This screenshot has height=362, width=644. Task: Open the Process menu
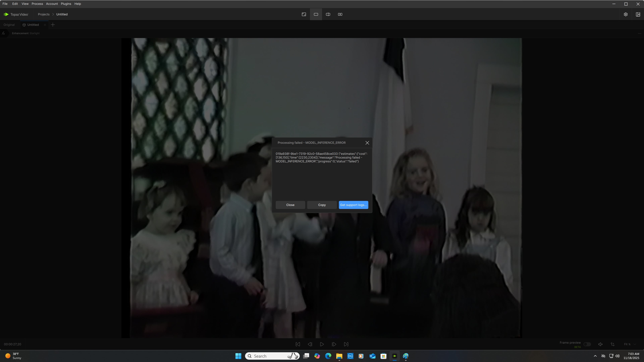click(x=37, y=4)
